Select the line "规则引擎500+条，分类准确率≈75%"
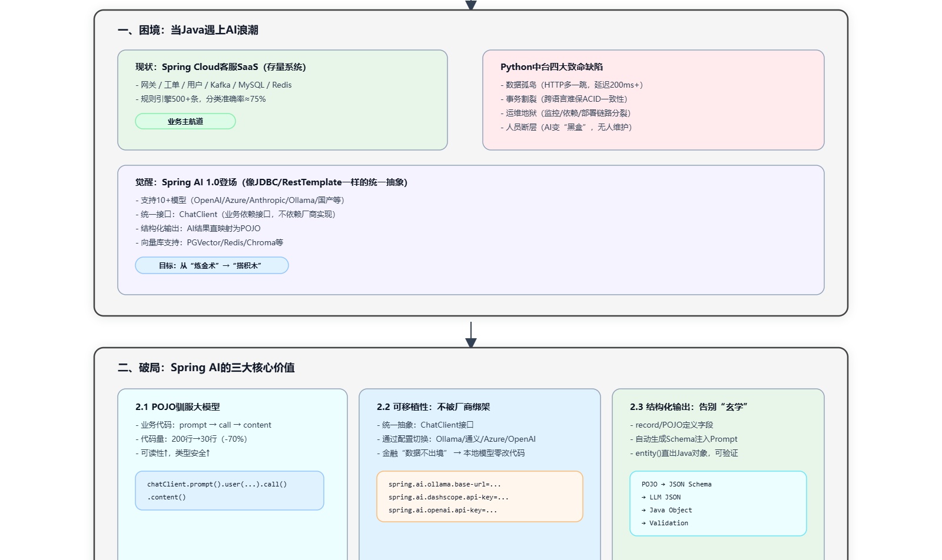This screenshot has width=942, height=560. pyautogui.click(x=201, y=99)
